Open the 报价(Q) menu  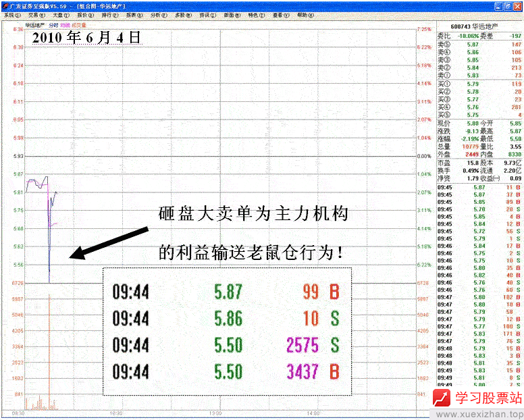click(86, 15)
